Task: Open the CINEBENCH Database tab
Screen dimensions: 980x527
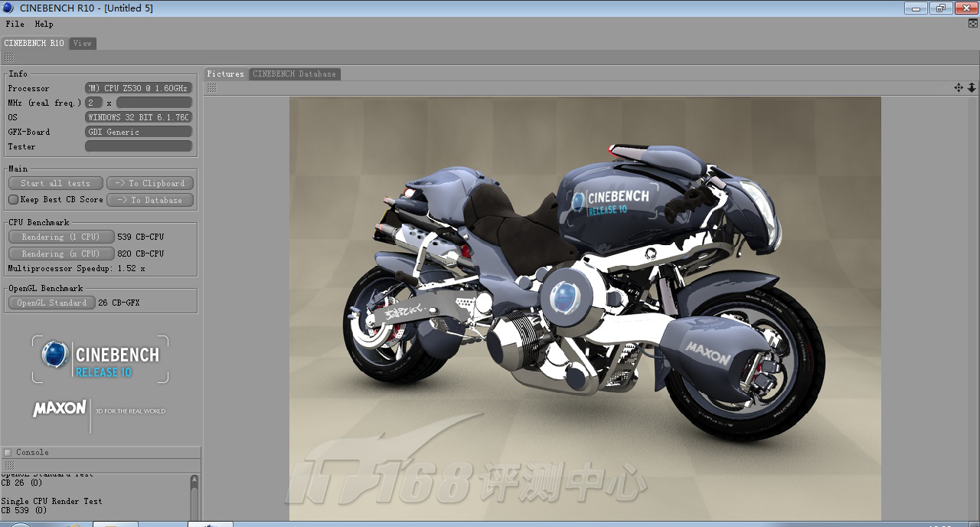Action: pyautogui.click(x=295, y=74)
